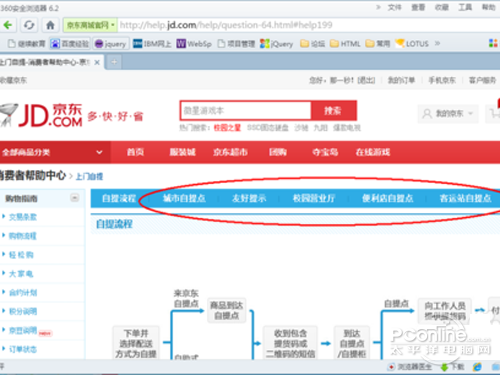Click the Mobile JD link at top

(x=442, y=80)
